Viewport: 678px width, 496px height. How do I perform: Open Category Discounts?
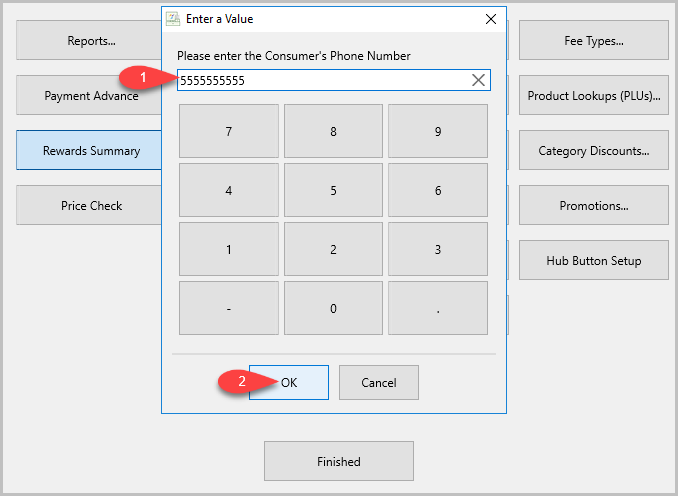click(594, 150)
